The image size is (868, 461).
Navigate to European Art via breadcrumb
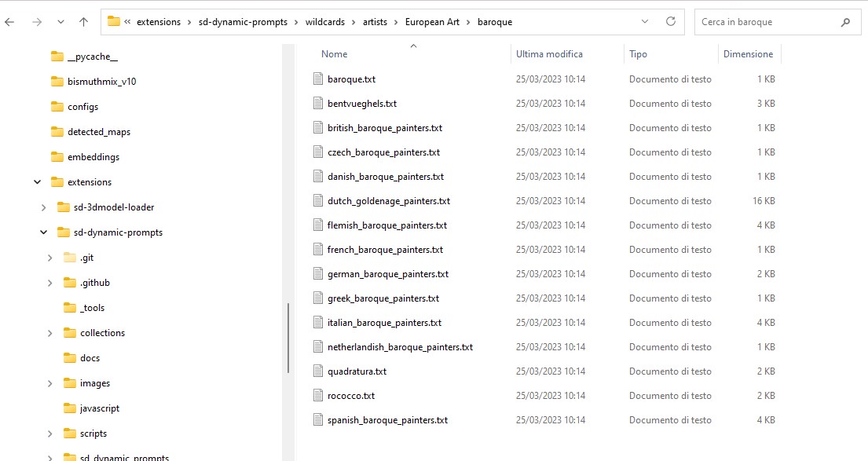pyautogui.click(x=431, y=21)
